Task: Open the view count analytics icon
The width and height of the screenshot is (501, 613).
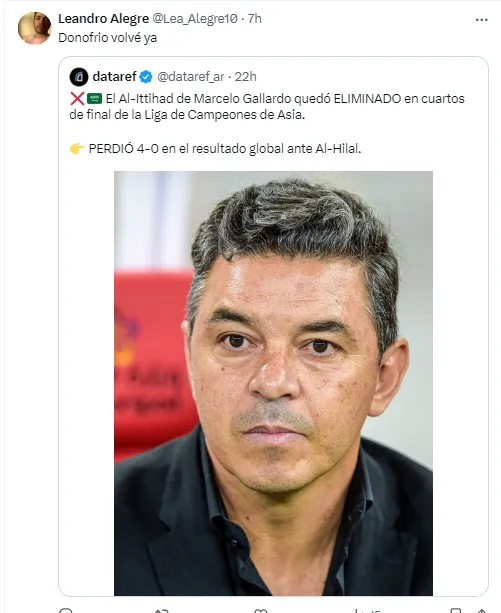Action: tap(356, 611)
